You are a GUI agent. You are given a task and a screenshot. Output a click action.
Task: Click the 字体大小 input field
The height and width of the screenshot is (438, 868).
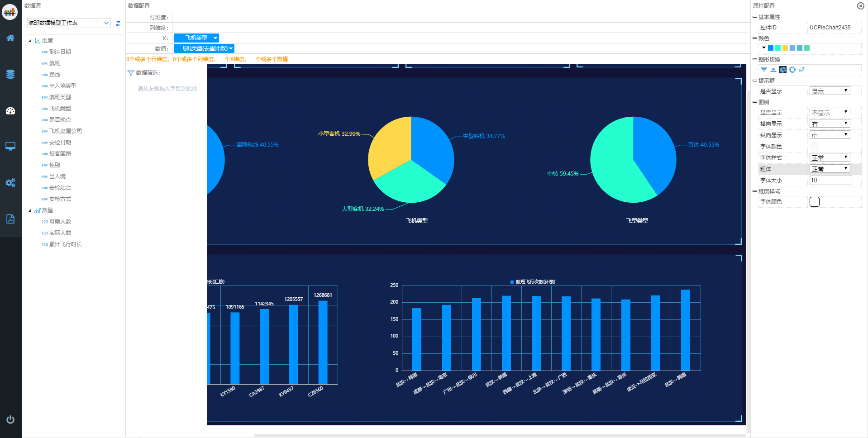coord(830,180)
